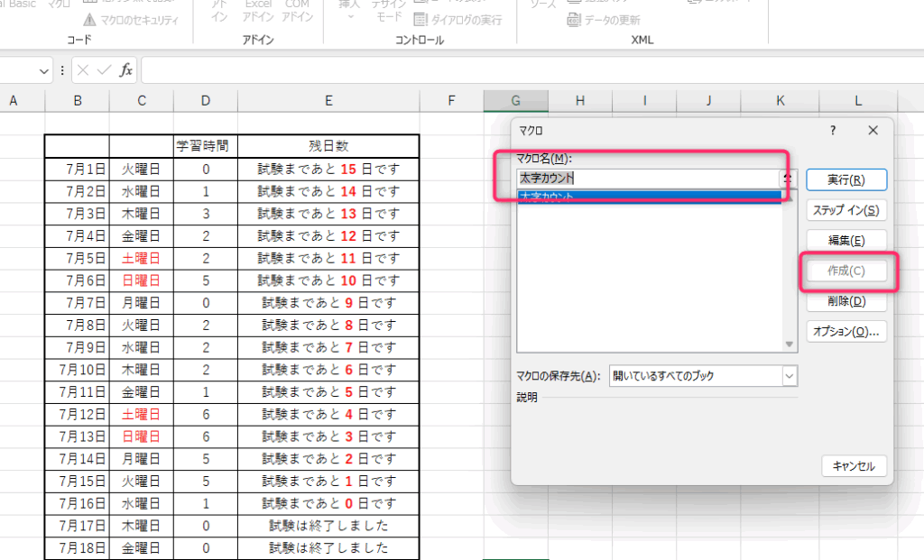Open the COM アドイン ribbon item
The image size is (924, 560).
pyautogui.click(x=297, y=10)
